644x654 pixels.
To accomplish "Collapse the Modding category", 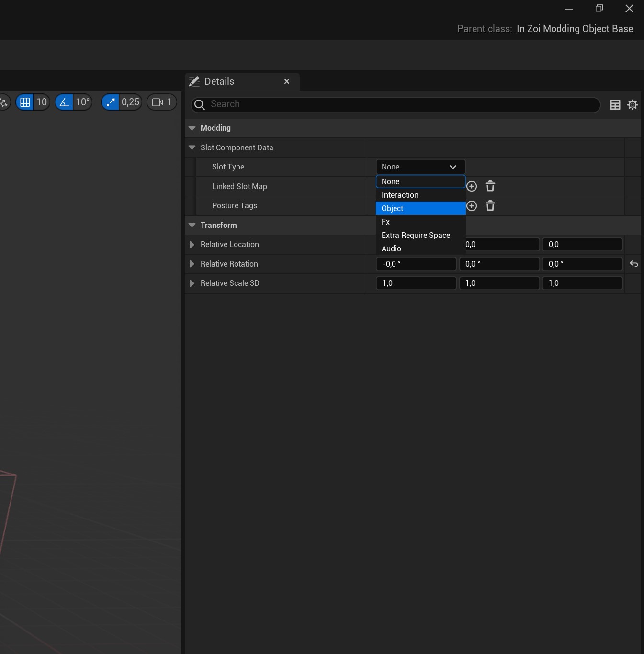I will click(x=192, y=128).
